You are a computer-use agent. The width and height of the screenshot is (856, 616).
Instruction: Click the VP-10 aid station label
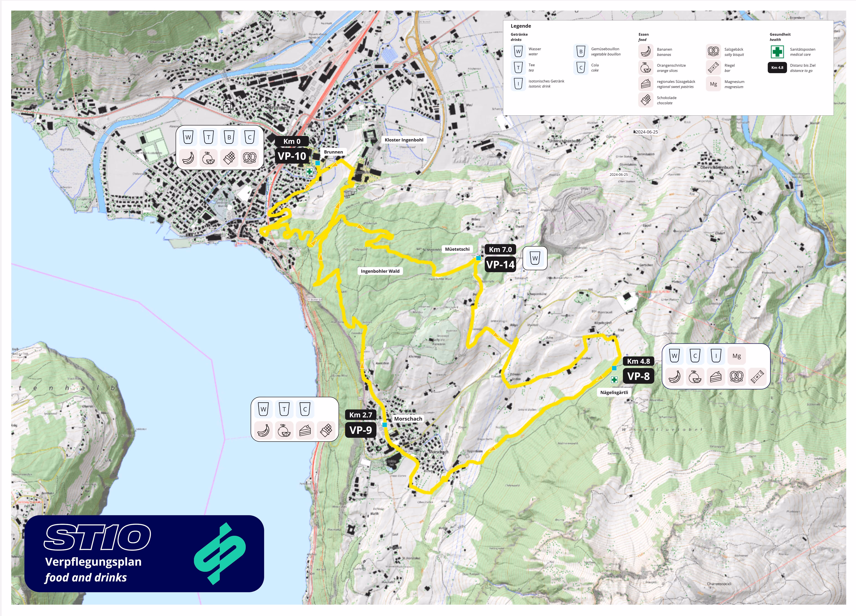coord(292,156)
